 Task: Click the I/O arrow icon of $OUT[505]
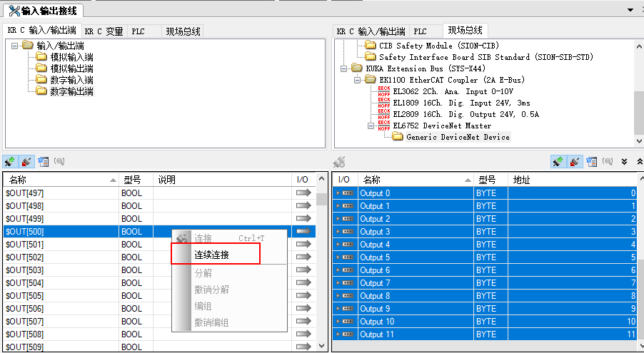pos(303,296)
